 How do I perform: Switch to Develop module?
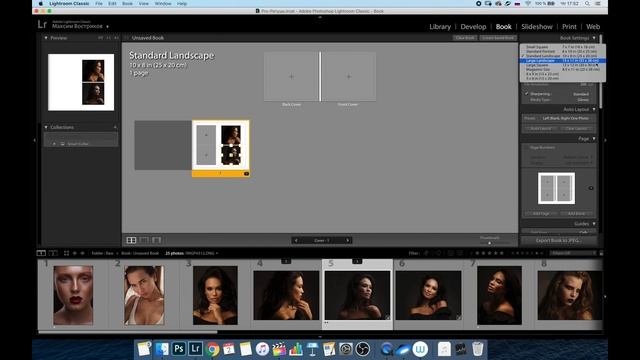[x=473, y=27]
